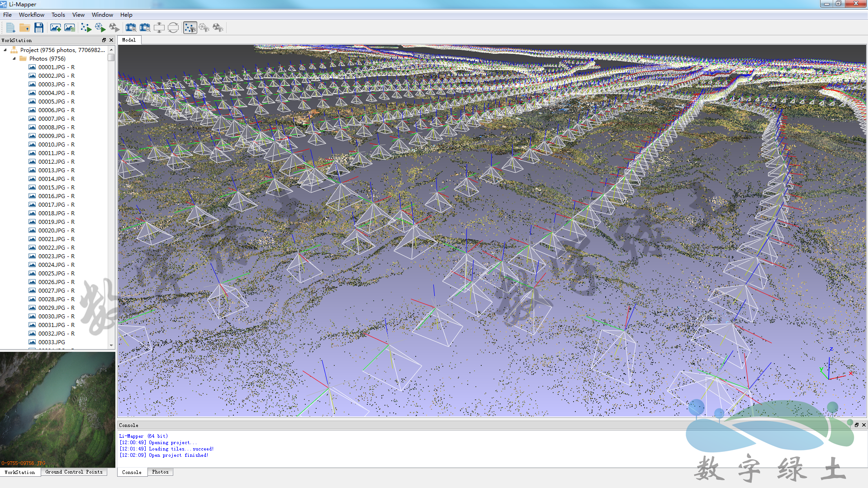Image resolution: width=868 pixels, height=488 pixels.
Task: Collapse the Project root tree node
Action: click(x=5, y=50)
